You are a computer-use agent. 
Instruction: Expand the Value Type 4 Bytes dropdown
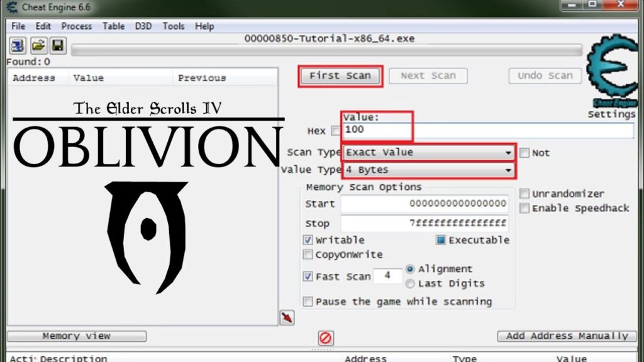point(429,170)
